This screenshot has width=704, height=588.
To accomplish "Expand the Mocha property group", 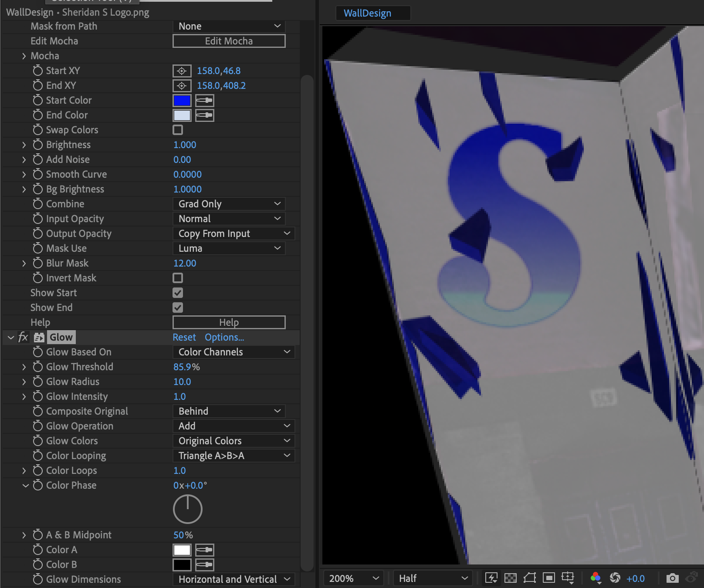I will click(24, 56).
